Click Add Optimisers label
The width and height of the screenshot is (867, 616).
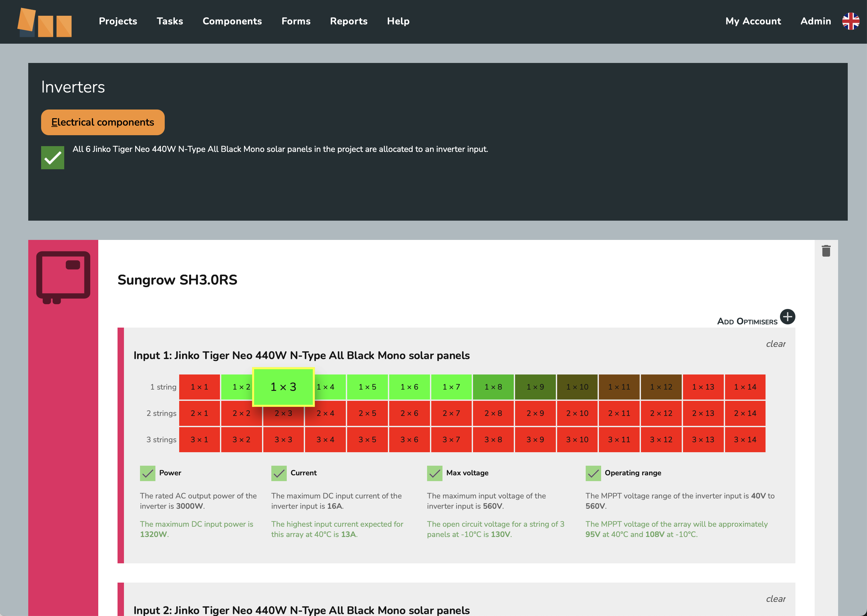pyautogui.click(x=747, y=321)
